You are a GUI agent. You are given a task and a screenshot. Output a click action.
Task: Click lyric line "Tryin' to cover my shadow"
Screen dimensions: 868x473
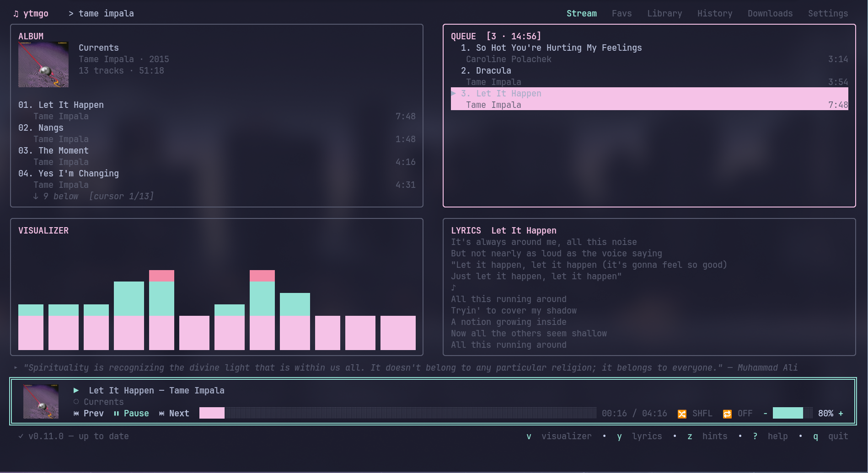pos(514,311)
